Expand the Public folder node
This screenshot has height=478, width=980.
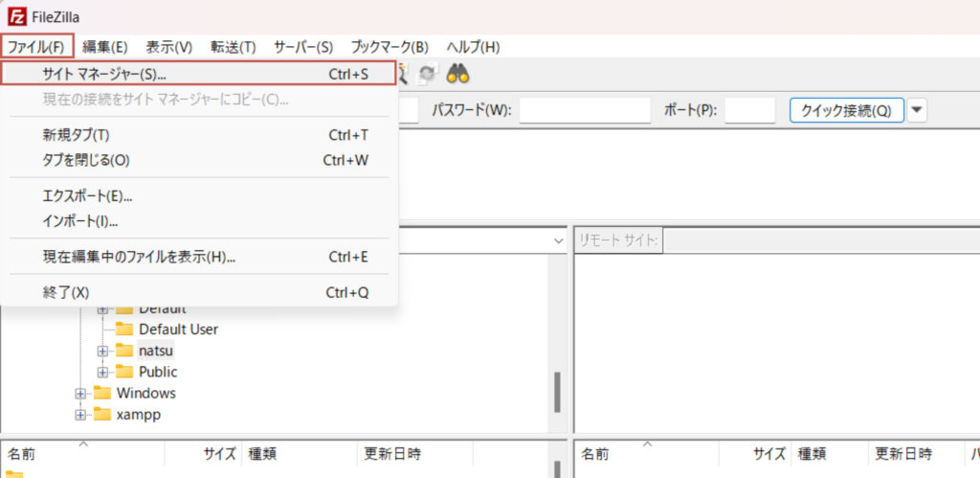tap(102, 372)
